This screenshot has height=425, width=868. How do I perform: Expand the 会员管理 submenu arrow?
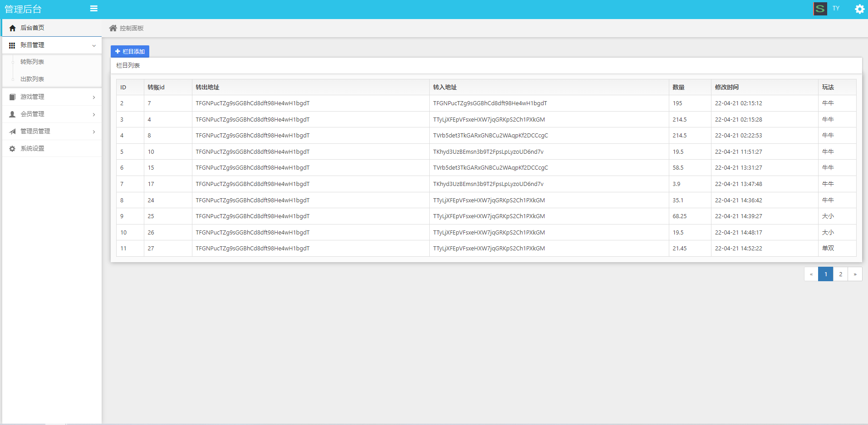pyautogui.click(x=94, y=114)
